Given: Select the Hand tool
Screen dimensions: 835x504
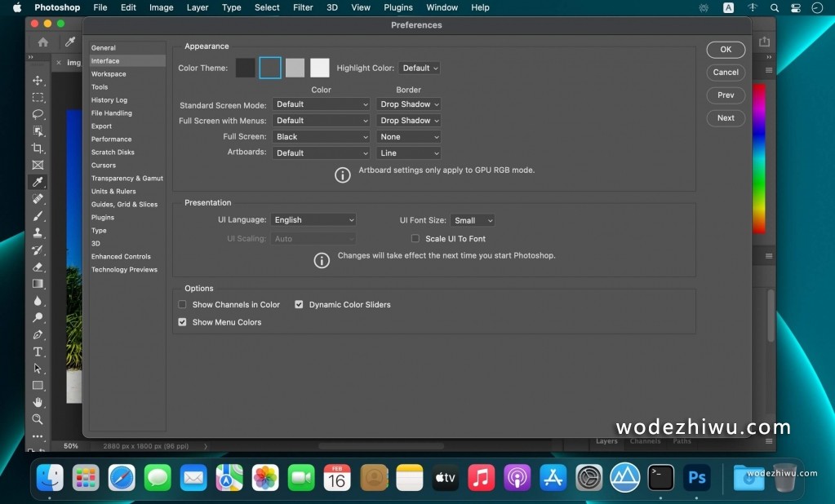Looking at the screenshot, I should (x=38, y=402).
